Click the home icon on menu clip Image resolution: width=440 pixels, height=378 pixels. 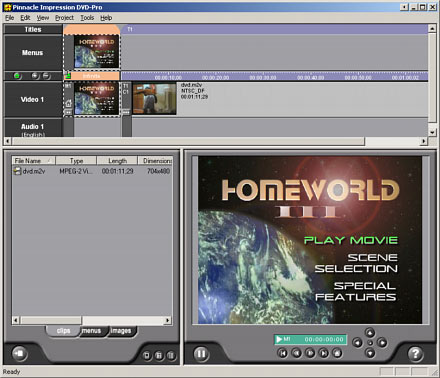[x=68, y=104]
